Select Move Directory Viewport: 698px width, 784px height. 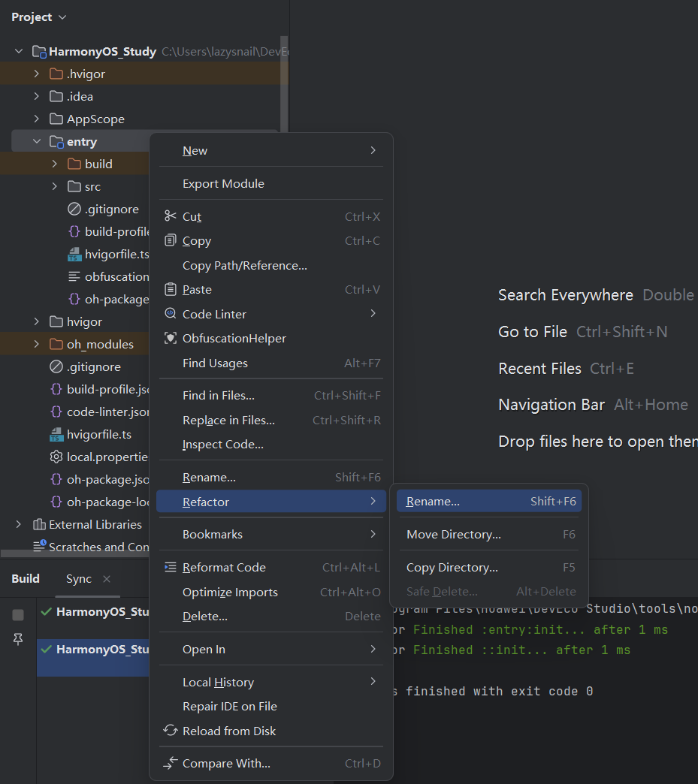[x=489, y=534]
